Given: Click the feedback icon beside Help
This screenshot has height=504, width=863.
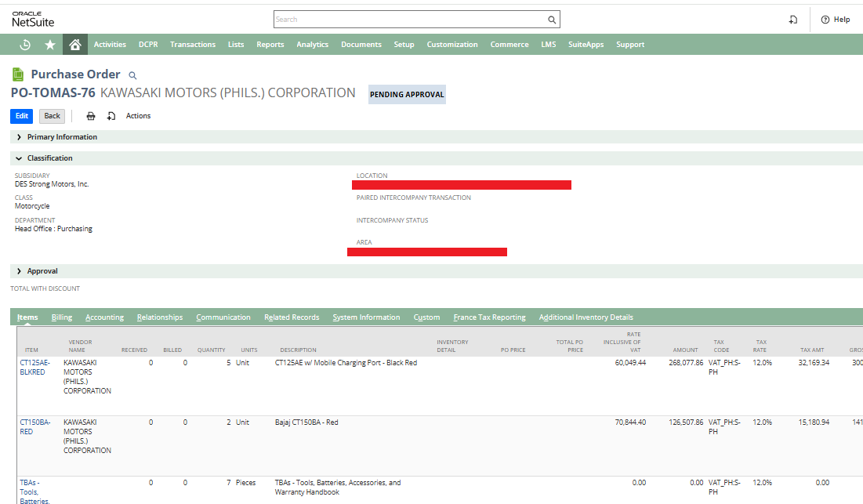Looking at the screenshot, I should 792,20.
